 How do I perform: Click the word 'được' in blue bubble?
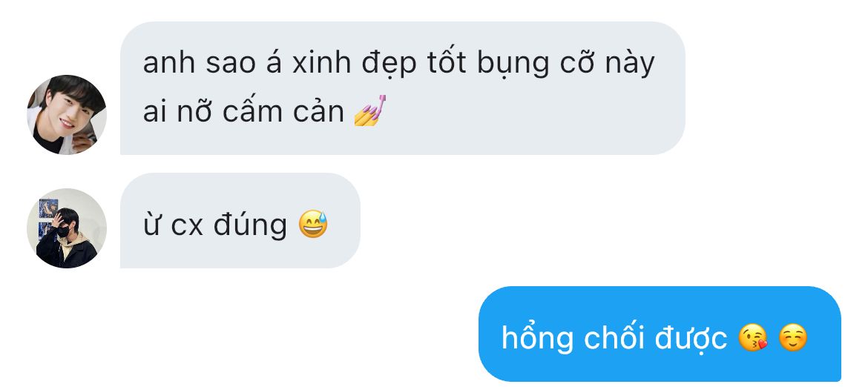(691, 338)
